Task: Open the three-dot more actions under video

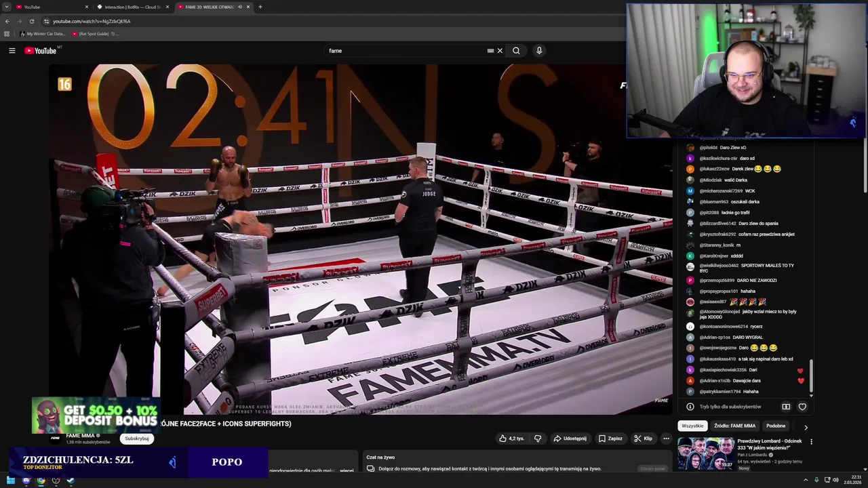Action: coord(666,439)
